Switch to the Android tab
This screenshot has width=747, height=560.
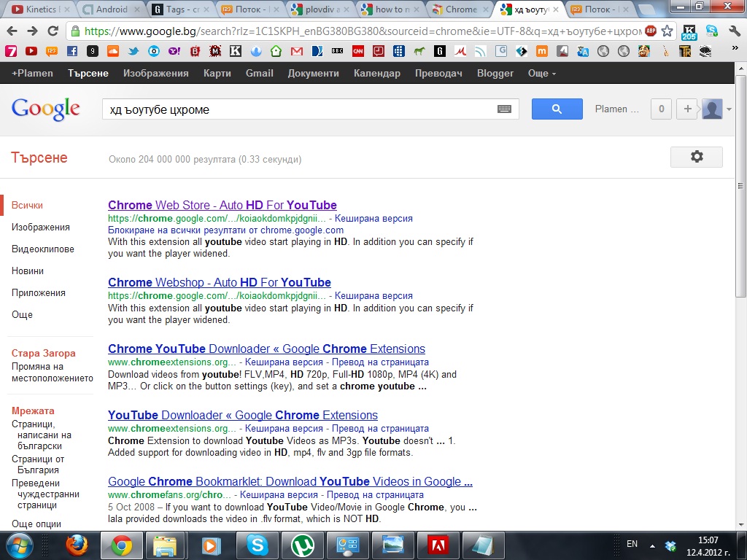point(112,9)
